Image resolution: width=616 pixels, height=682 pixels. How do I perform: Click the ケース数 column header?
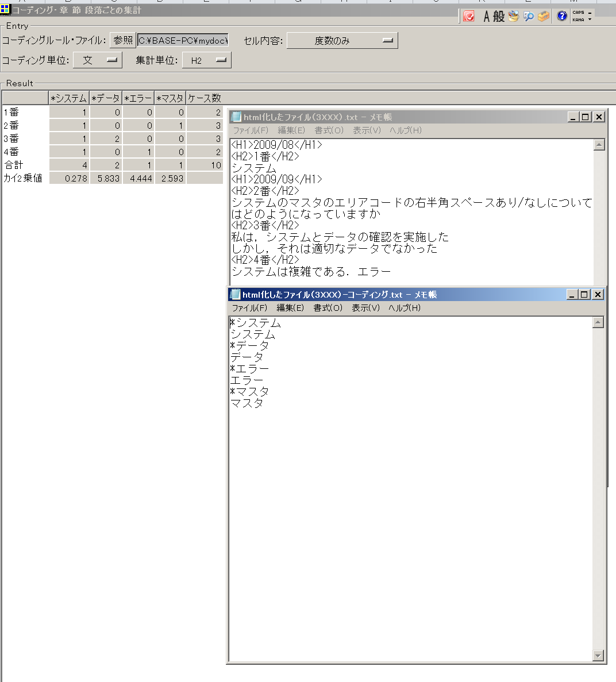(x=205, y=98)
